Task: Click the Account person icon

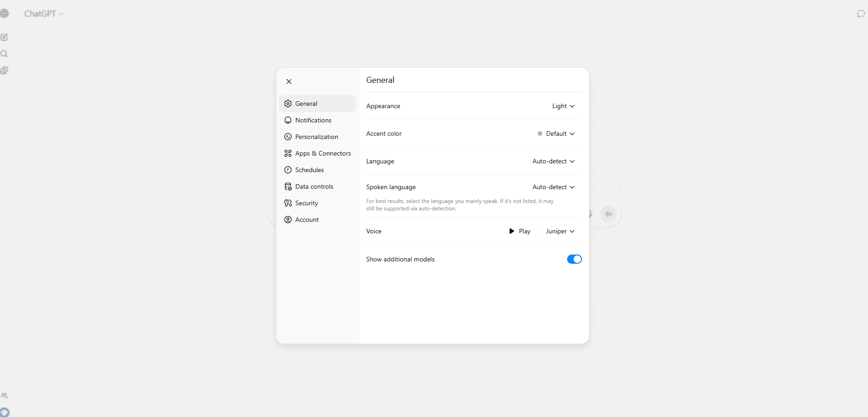Action: 288,220
